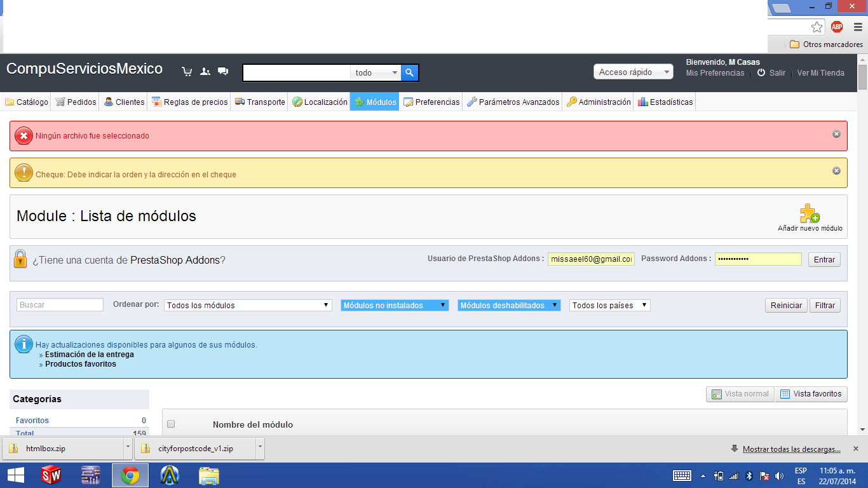Click the power icon beside Salir

tap(761, 73)
